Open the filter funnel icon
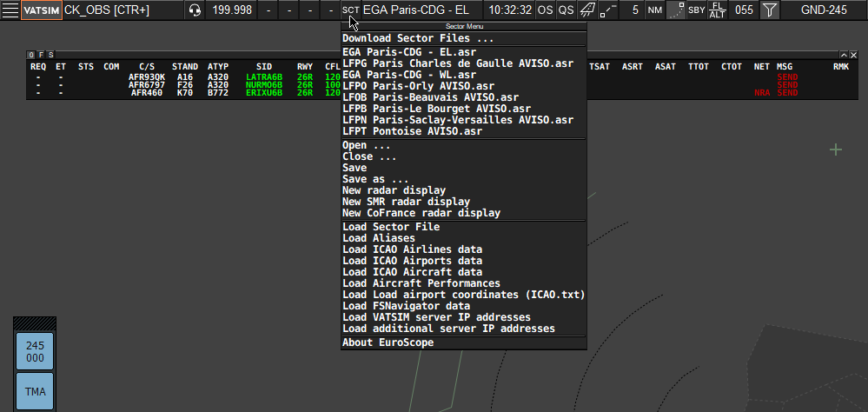 (769, 10)
